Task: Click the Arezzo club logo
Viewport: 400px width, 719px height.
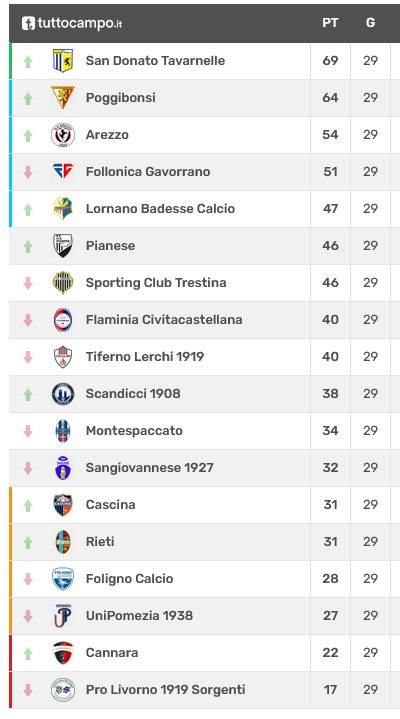Action: (63, 135)
